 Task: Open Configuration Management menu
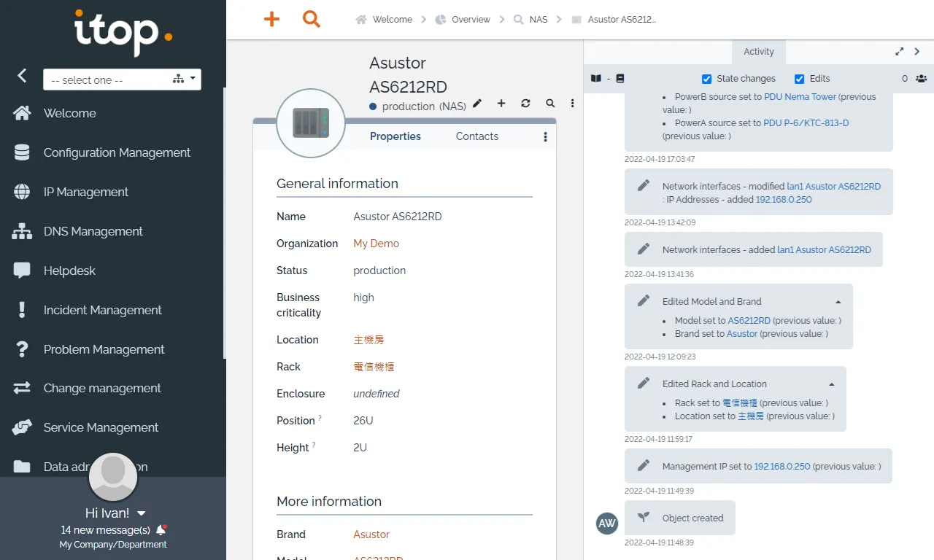point(117,152)
